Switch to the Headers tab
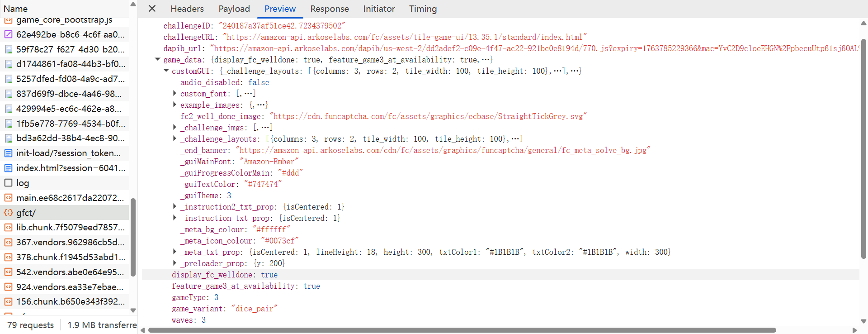The height and width of the screenshot is (334, 868). pyautogui.click(x=187, y=9)
